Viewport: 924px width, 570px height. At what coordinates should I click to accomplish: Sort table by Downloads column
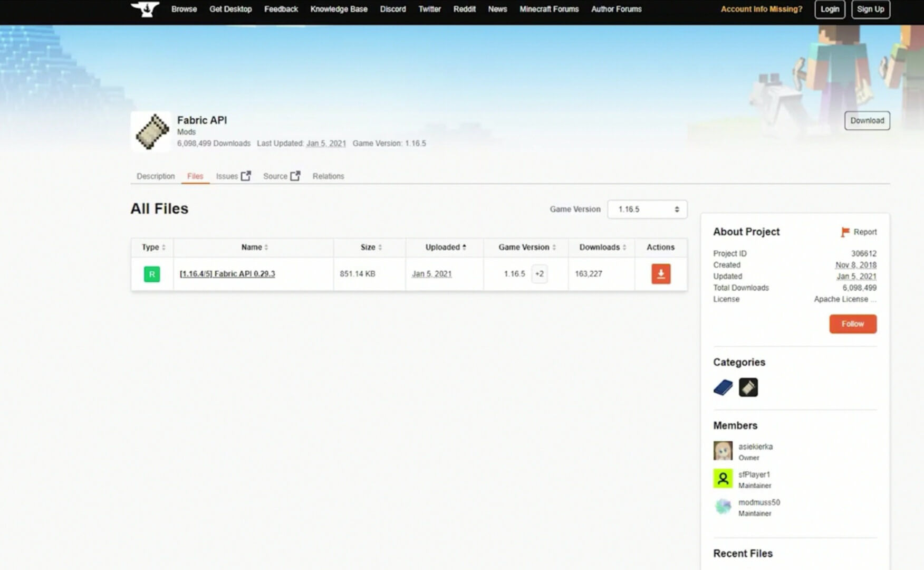602,247
